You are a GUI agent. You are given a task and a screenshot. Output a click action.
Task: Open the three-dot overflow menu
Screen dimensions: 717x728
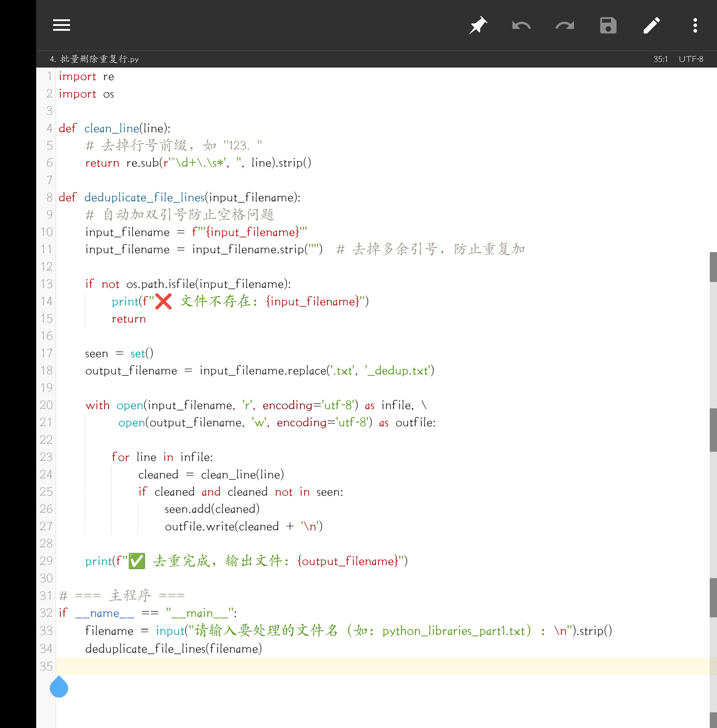pyautogui.click(x=695, y=25)
